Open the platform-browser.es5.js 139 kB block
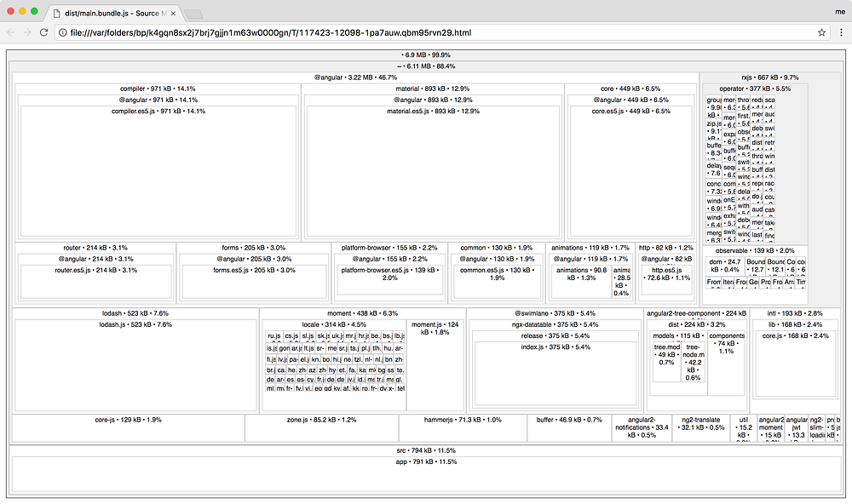The height and width of the screenshot is (504, 852). point(389,280)
